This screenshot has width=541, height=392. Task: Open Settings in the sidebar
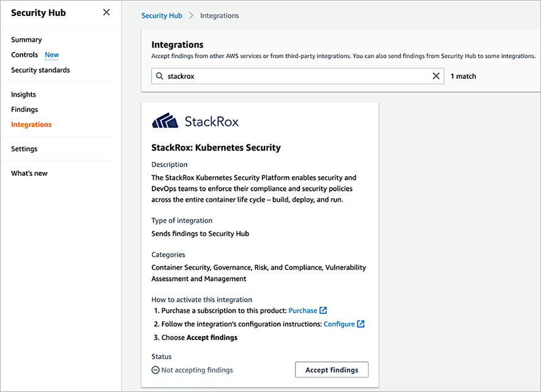click(24, 149)
